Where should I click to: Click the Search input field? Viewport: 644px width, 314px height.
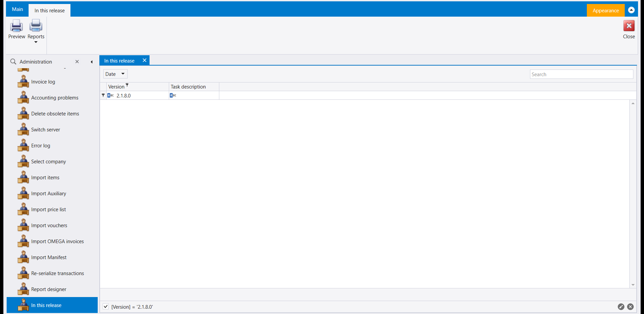581,74
